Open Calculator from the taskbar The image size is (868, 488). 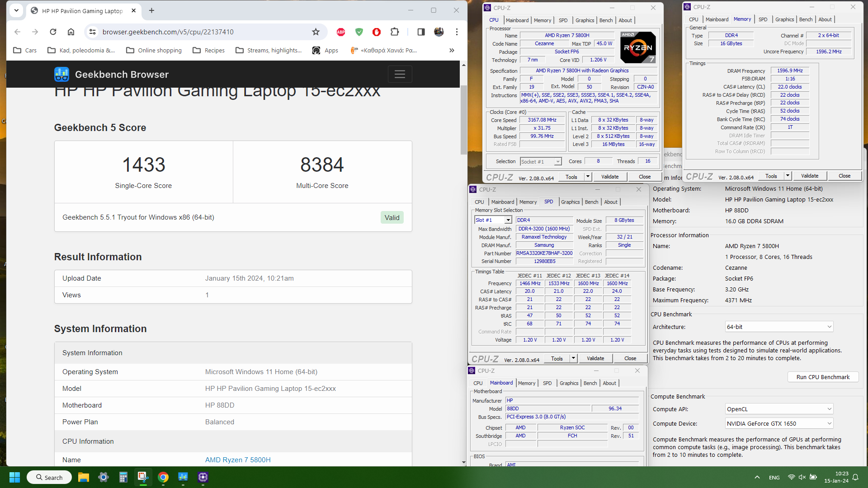(x=123, y=477)
